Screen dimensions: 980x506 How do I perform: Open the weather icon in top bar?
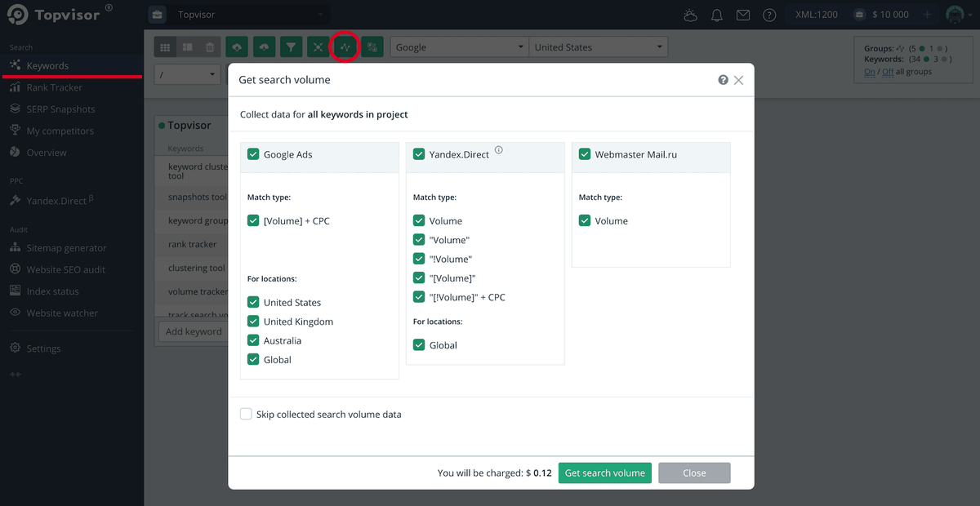click(691, 15)
